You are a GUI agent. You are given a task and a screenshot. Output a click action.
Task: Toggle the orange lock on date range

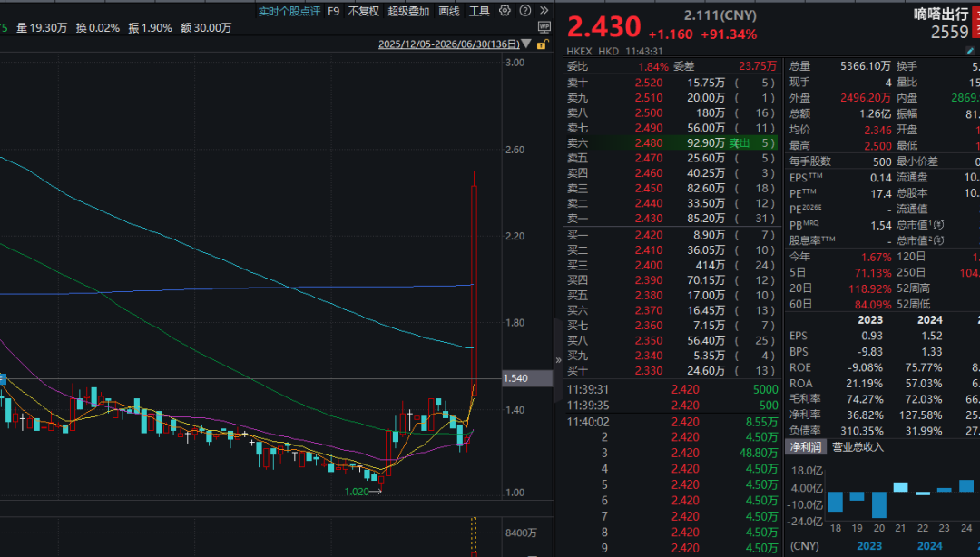542,44
